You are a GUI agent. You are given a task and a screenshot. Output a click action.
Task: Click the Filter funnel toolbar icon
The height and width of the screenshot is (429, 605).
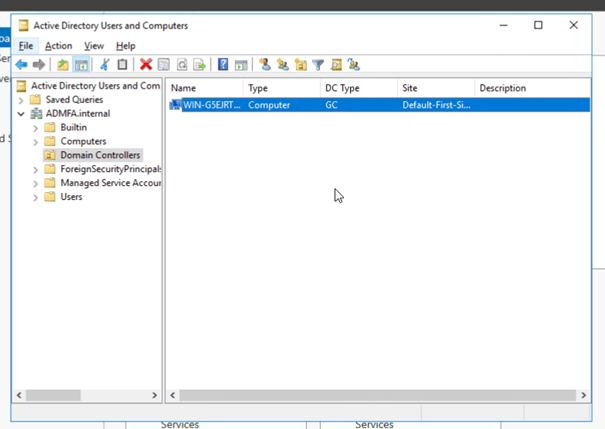point(318,65)
